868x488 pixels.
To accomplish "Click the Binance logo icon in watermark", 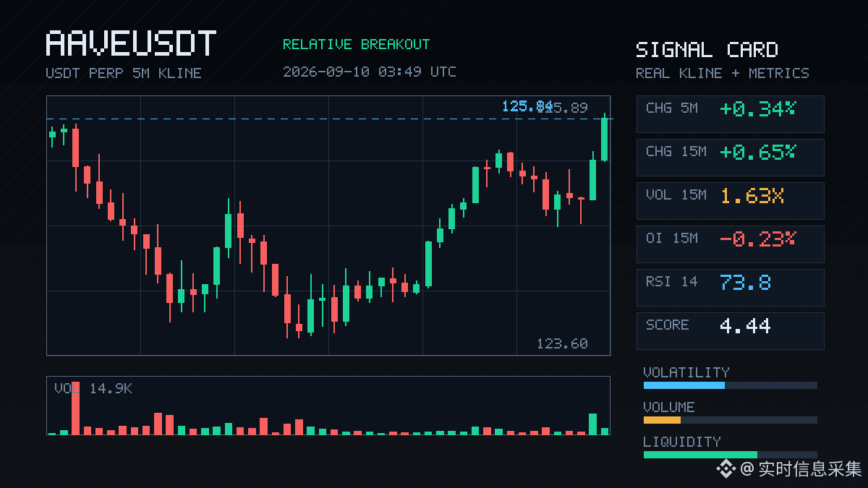I will click(x=726, y=469).
